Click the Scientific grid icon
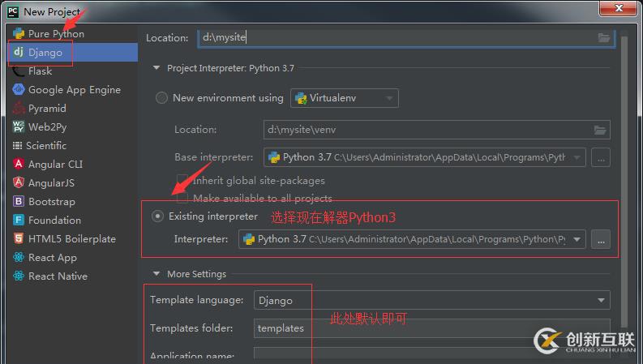This screenshot has height=364, width=643. pos(17,145)
